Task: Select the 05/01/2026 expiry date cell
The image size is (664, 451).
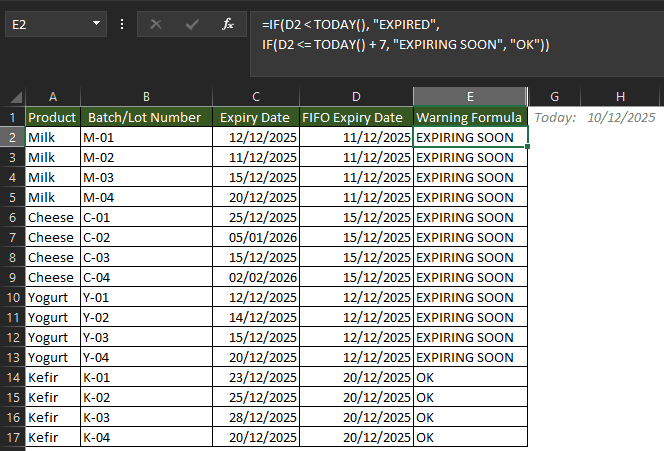Action: click(256, 237)
